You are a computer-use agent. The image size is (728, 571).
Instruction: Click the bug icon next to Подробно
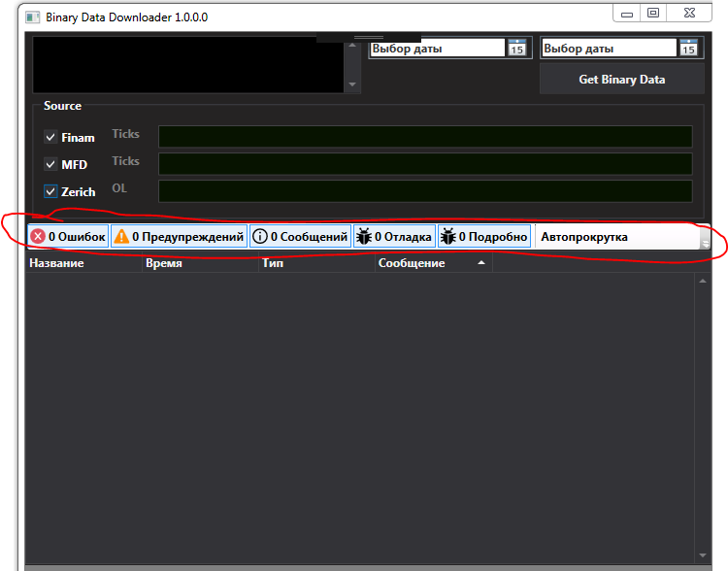[x=447, y=236]
